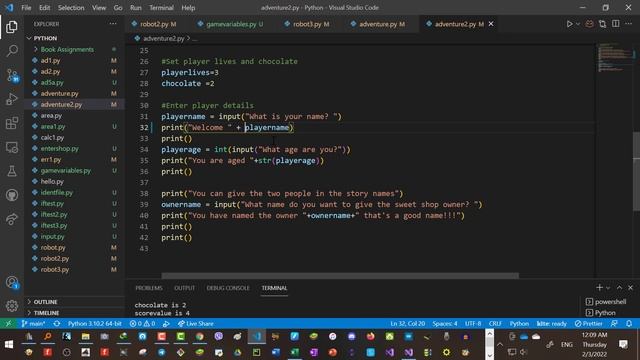Viewport: 640px width, 360px height.
Task: Maximize the terminal panel size
Action: pyautogui.click(x=619, y=288)
